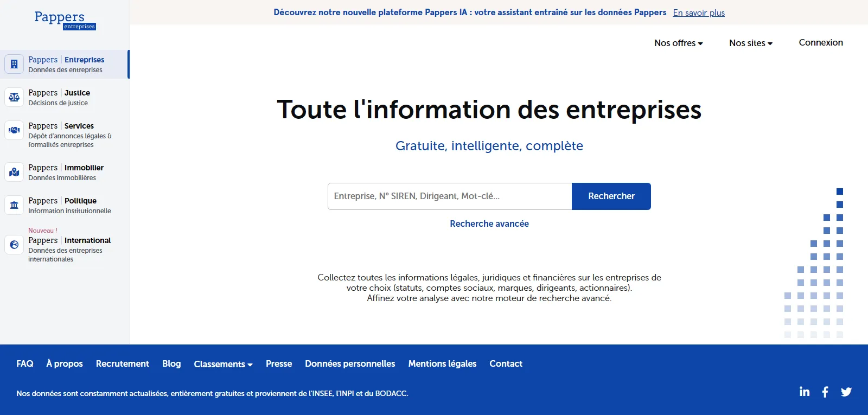This screenshot has width=868, height=415.
Task: Open the Recherche avancée link
Action: click(x=489, y=224)
